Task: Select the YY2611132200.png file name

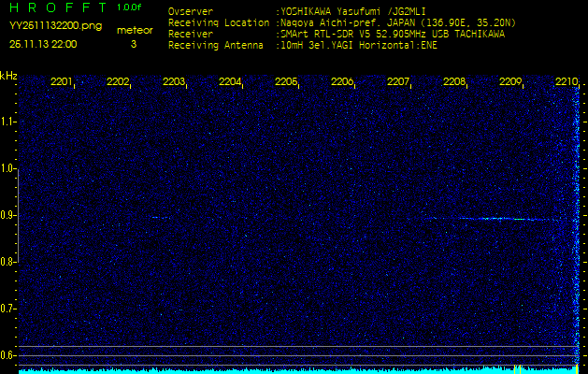Action: 47,27
